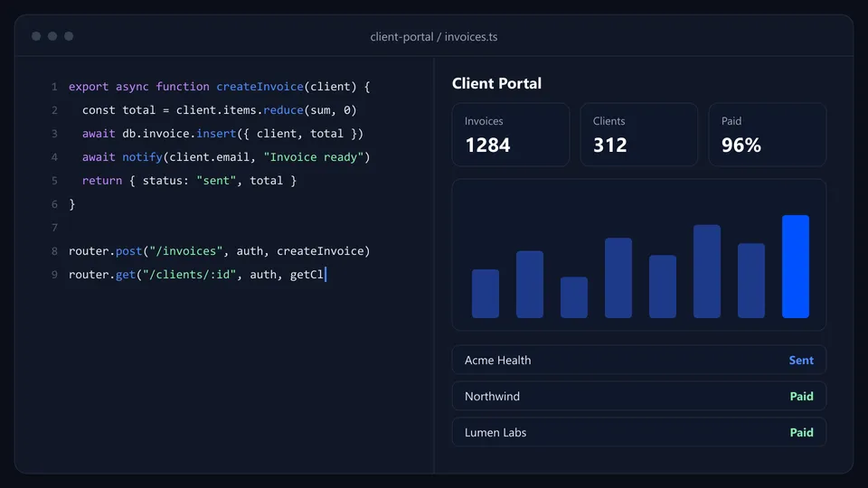Image resolution: width=868 pixels, height=488 pixels.
Task: Click the client-portal / invoices.ts title
Action: coord(433,36)
